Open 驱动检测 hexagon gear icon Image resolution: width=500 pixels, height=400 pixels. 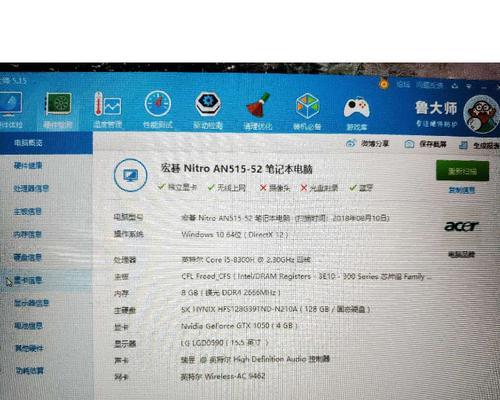[x=208, y=104]
